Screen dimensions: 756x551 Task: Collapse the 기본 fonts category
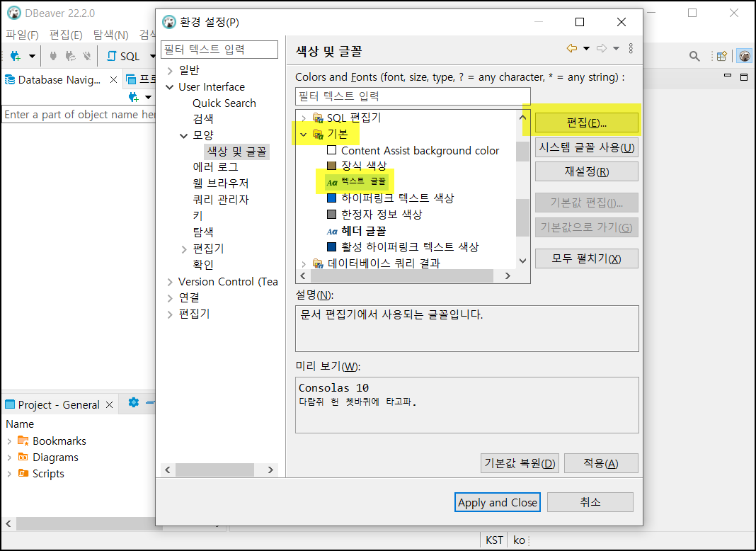tap(303, 135)
